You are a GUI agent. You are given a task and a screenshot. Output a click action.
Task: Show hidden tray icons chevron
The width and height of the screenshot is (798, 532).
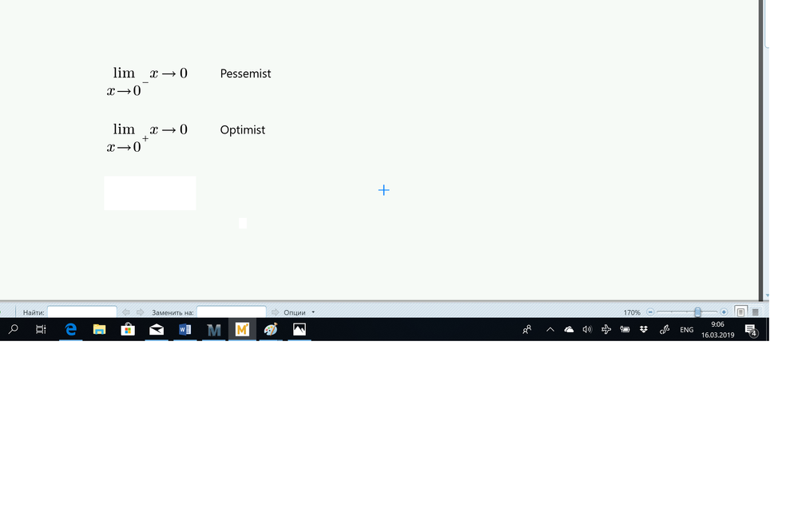pos(550,329)
